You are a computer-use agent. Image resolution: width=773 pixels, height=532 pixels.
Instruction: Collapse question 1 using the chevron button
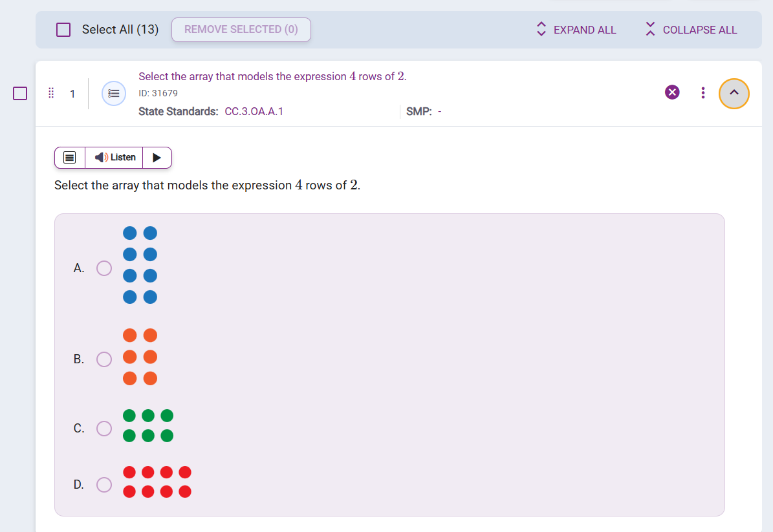tap(734, 93)
